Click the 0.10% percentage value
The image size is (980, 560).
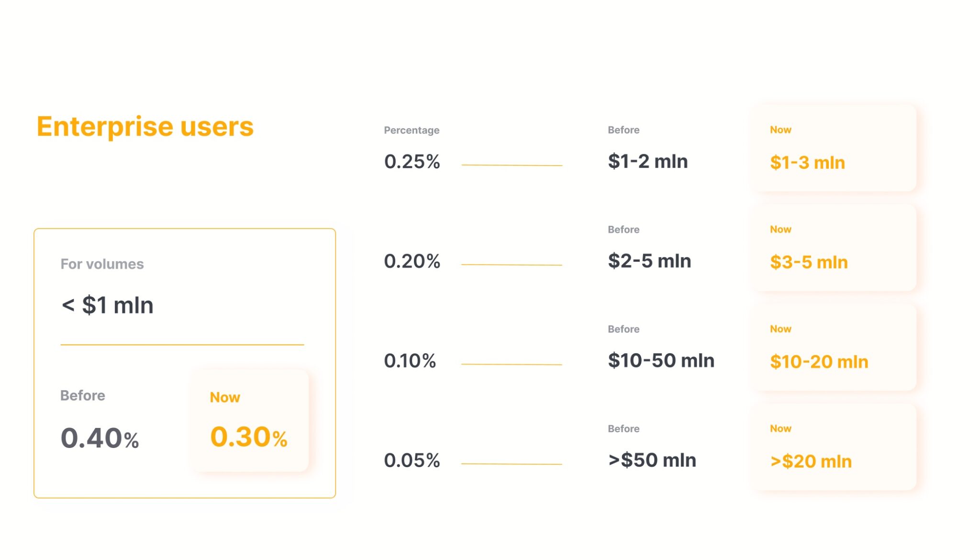point(410,361)
